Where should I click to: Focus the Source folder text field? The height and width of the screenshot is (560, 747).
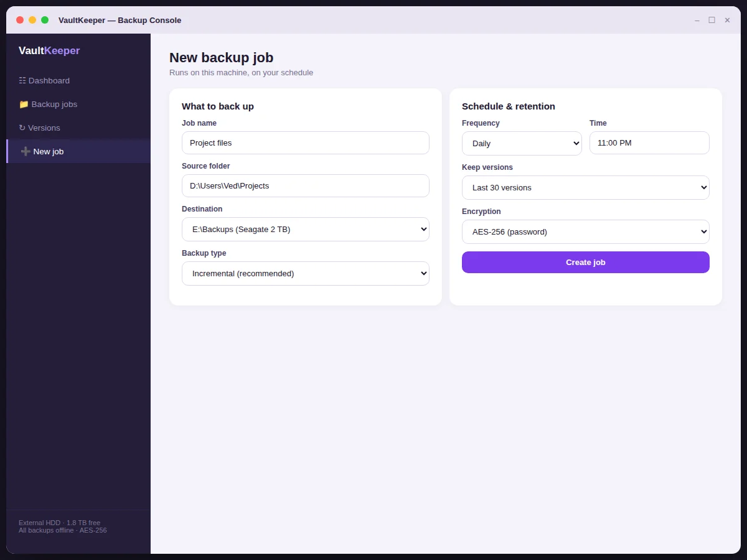pyautogui.click(x=306, y=185)
